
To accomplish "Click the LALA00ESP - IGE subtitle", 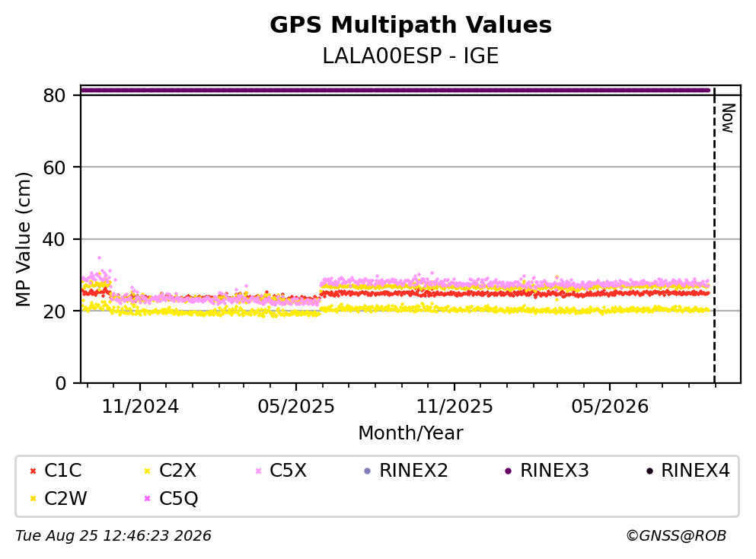I will coord(410,56).
